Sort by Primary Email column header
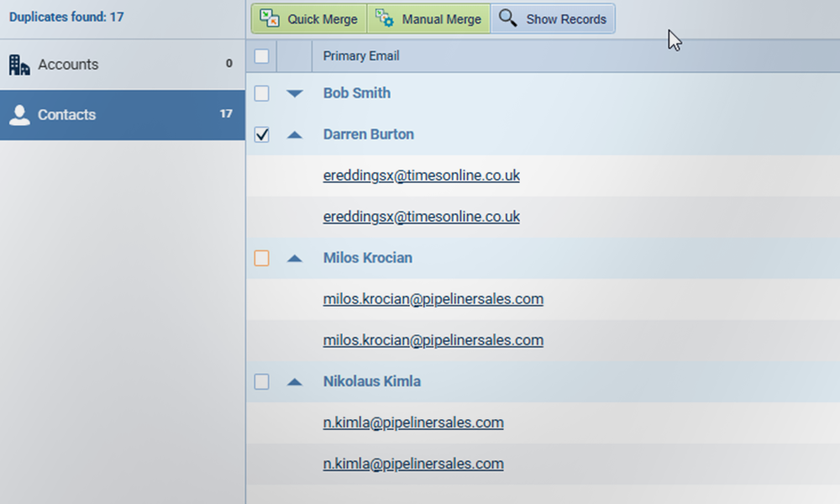This screenshot has width=840, height=504. pyautogui.click(x=361, y=56)
